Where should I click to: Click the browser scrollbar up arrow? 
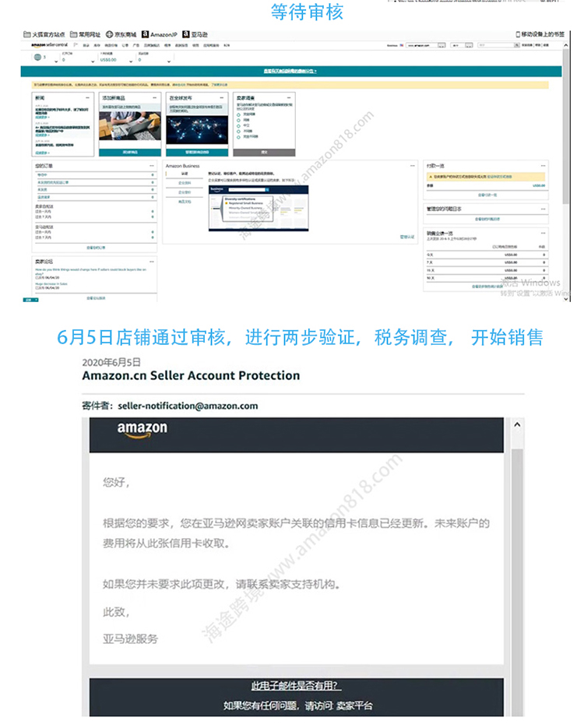[x=565, y=45]
